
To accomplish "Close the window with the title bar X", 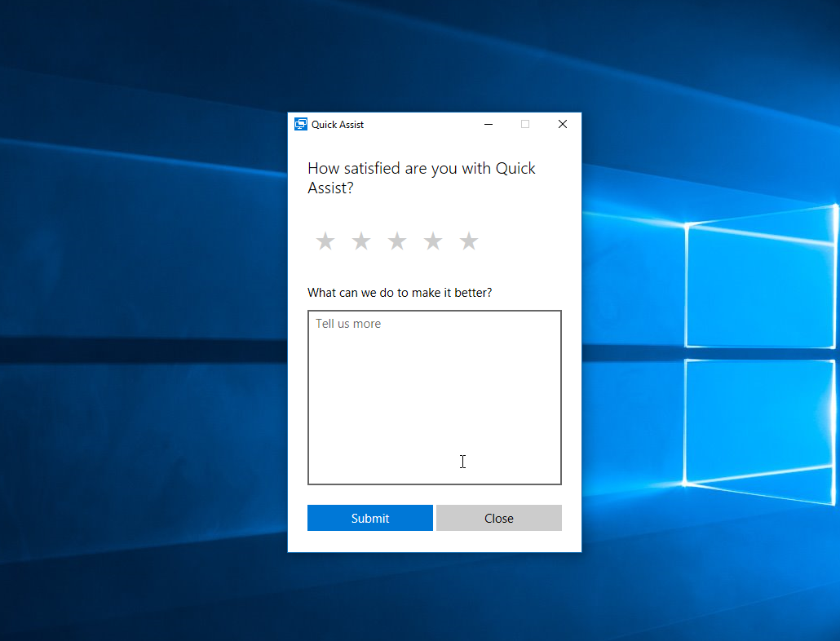I will [562, 125].
